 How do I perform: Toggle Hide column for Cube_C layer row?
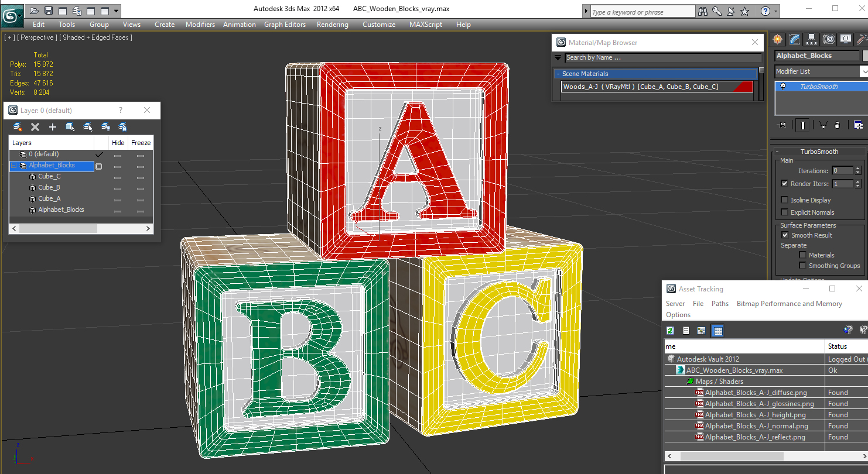click(118, 177)
